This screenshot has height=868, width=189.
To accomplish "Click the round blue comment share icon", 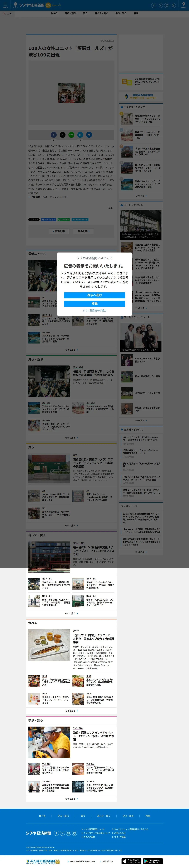I will 89,135.
